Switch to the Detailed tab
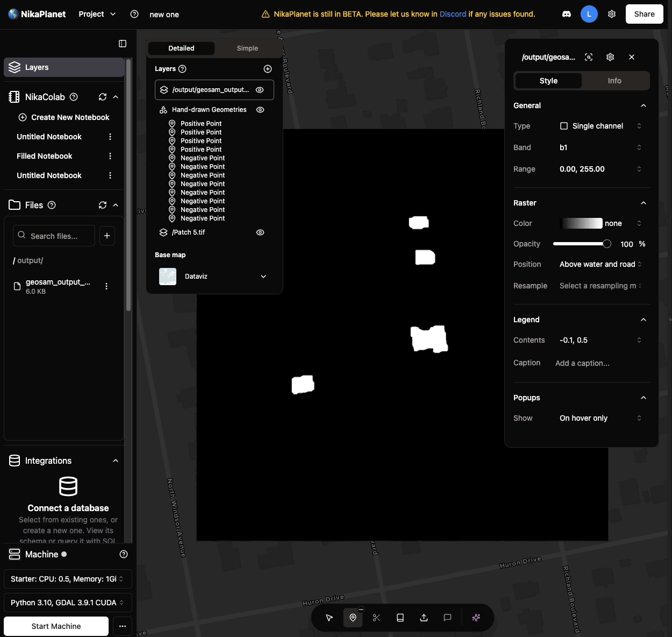This screenshot has height=637, width=672. click(x=181, y=48)
